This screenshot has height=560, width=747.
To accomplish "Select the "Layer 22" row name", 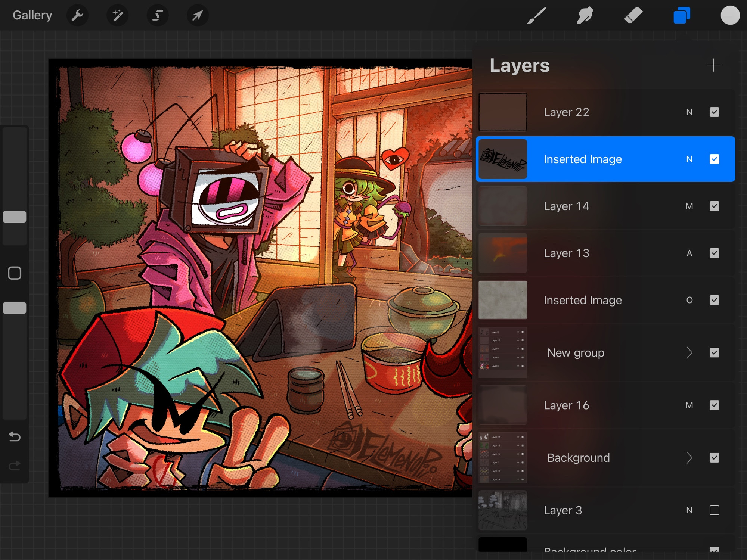I will (566, 112).
